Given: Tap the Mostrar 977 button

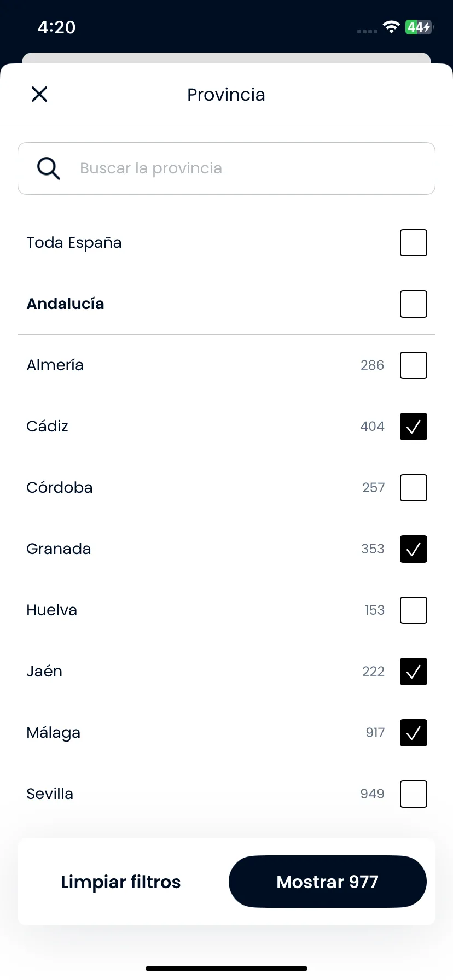Looking at the screenshot, I should pyautogui.click(x=328, y=882).
